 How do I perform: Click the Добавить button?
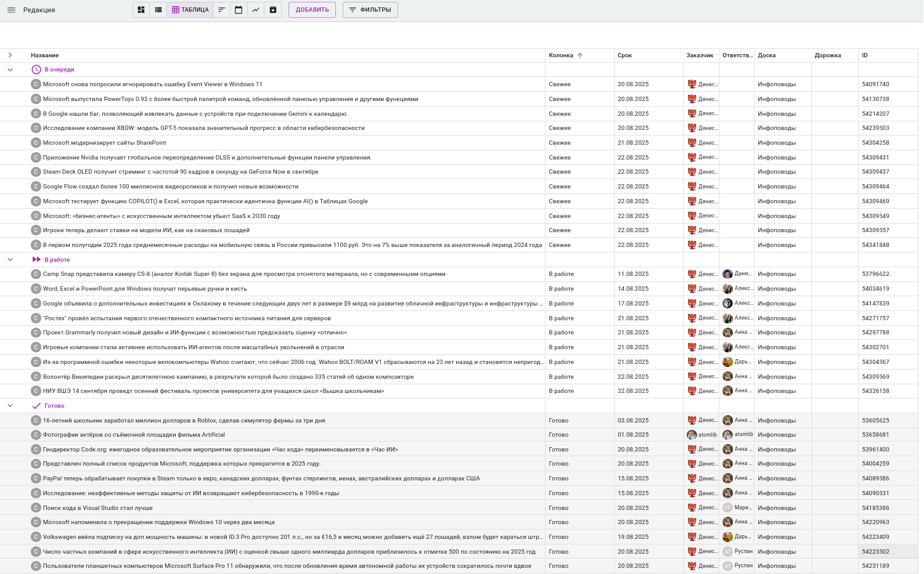click(312, 10)
